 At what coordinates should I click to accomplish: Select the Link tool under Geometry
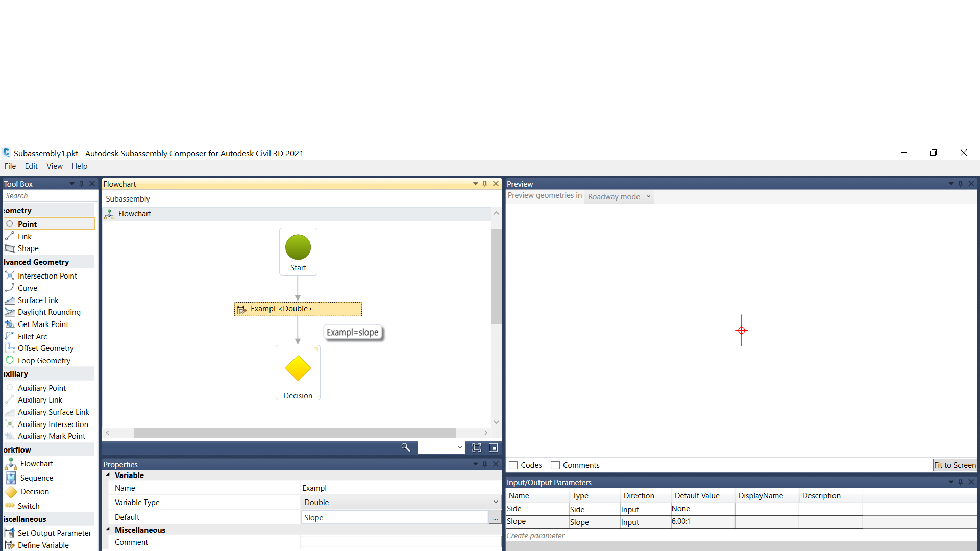24,236
